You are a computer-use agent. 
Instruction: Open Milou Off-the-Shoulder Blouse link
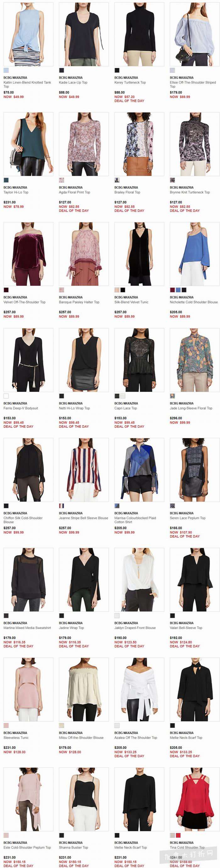pyautogui.click(x=81, y=738)
